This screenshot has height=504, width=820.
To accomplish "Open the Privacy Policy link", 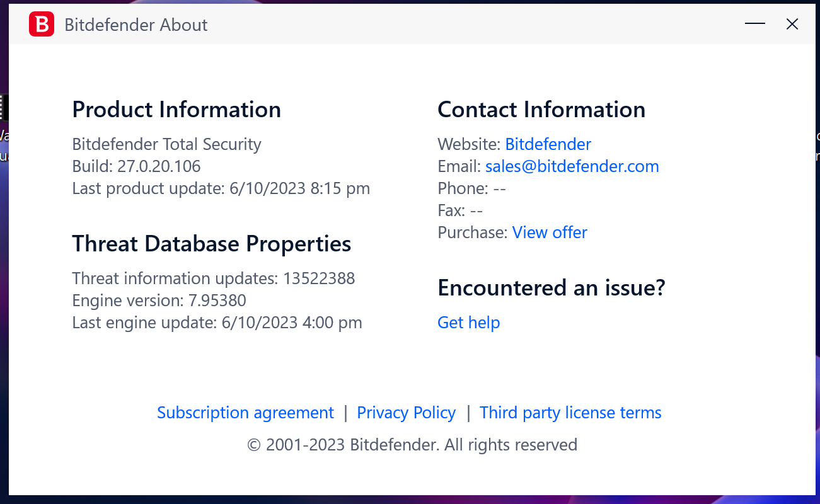I will tap(406, 413).
